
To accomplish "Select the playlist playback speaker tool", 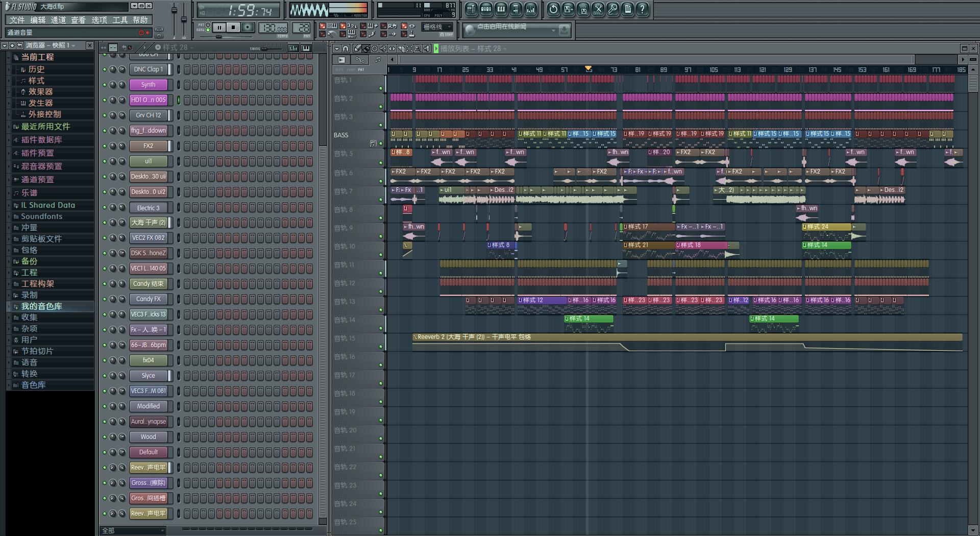I will 427,48.
